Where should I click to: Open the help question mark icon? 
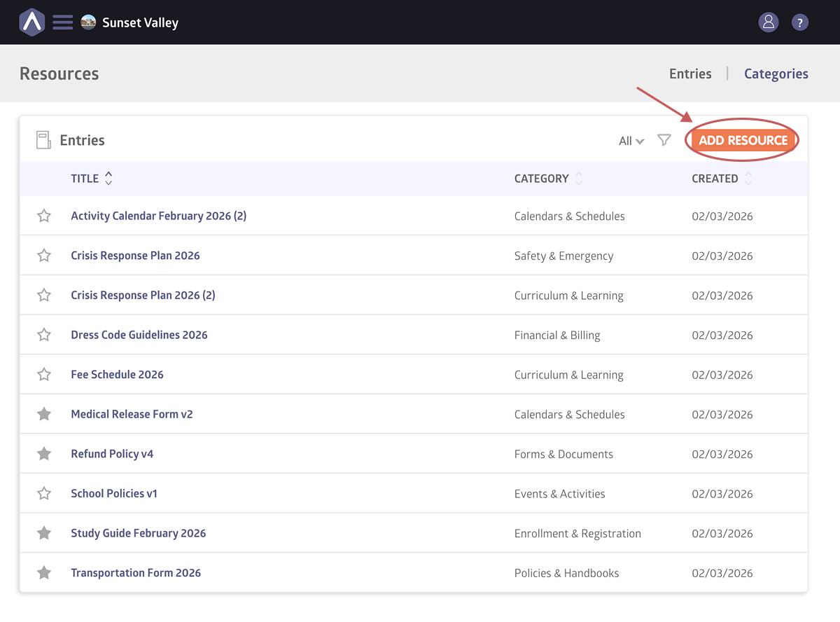pos(800,22)
